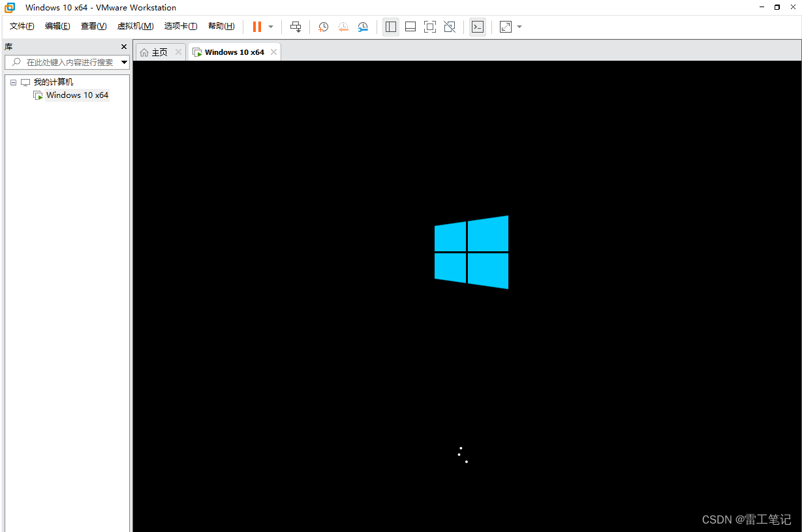The height and width of the screenshot is (532, 802).
Task: Revert the virtual machine to its snapshot
Action: [x=343, y=27]
